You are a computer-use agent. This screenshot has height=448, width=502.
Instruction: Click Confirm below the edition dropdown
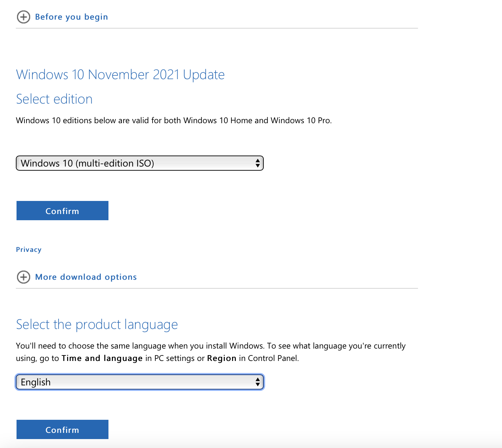coord(62,211)
